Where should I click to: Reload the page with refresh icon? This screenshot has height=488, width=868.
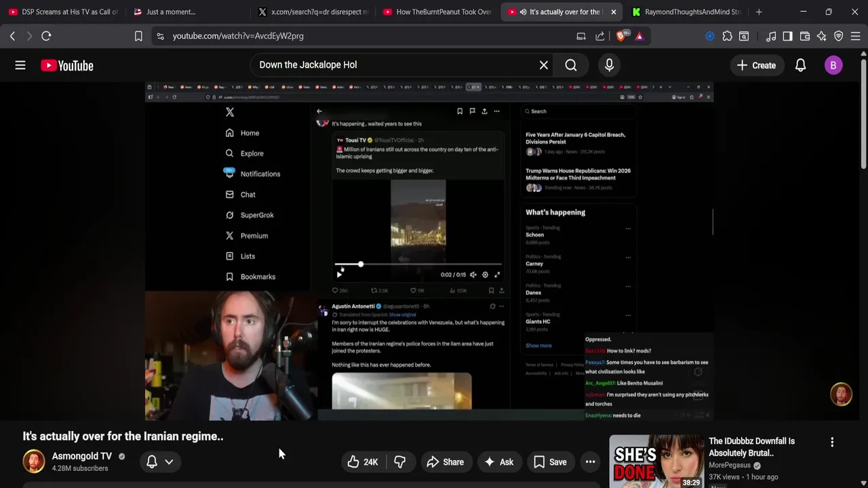46,36
